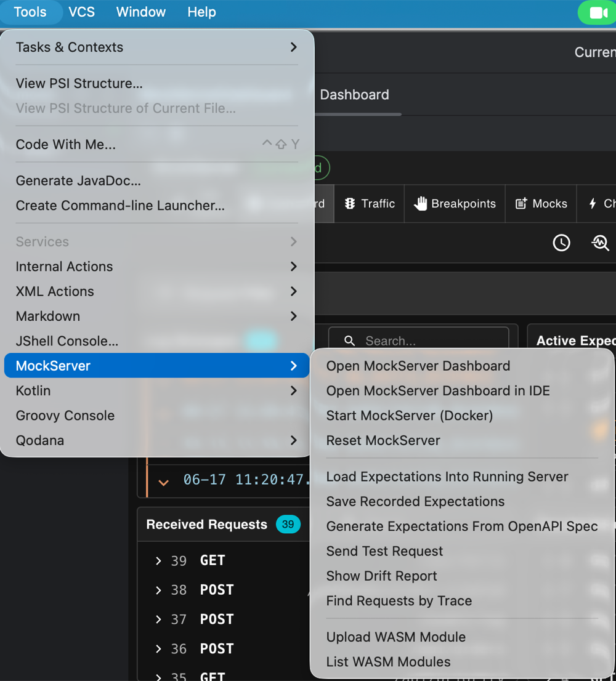Expand Internal Actions submenu
Image resolution: width=616 pixels, height=681 pixels.
pos(156,266)
